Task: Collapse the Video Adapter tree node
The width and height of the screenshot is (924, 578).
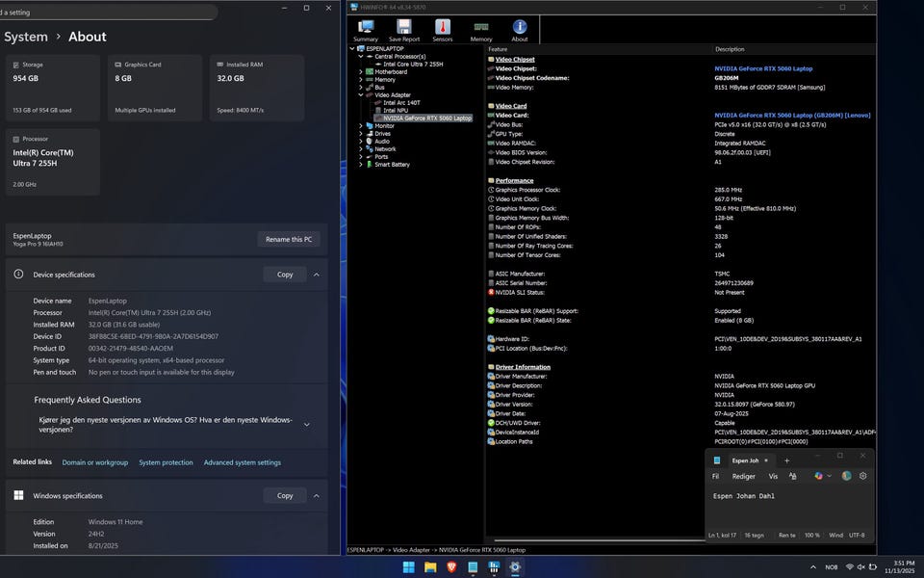Action: 361,95
